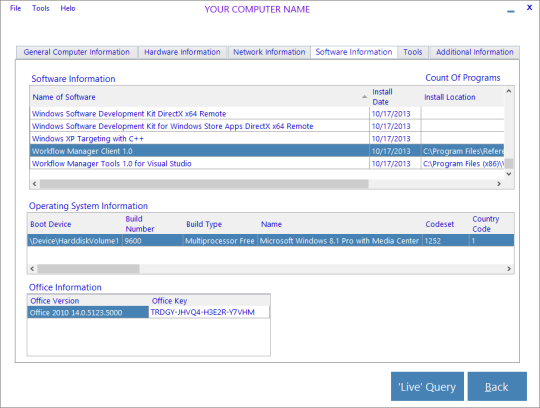Click the Build Type column header
The height and width of the screenshot is (408, 540).
pyautogui.click(x=220, y=224)
